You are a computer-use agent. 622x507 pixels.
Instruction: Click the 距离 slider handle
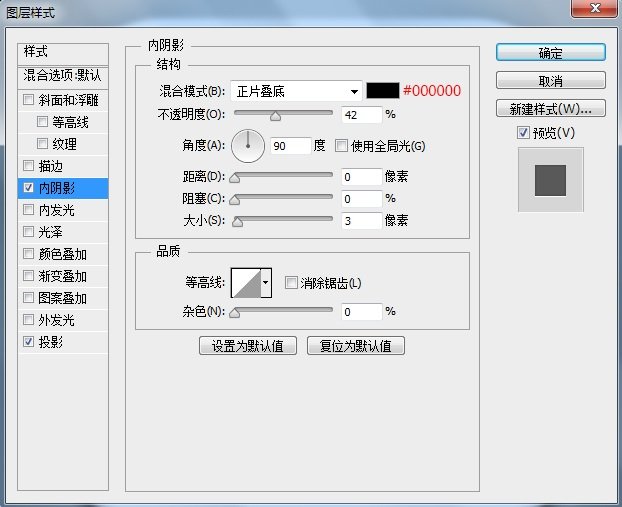pyautogui.click(x=235, y=177)
